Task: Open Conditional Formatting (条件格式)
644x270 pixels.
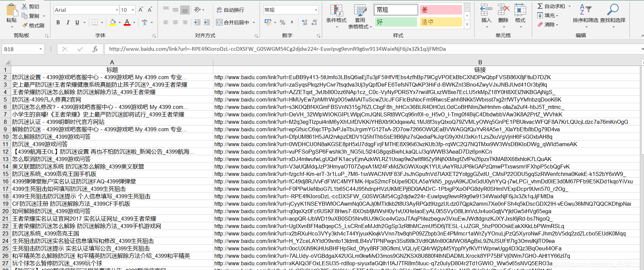Action: tap(336, 16)
